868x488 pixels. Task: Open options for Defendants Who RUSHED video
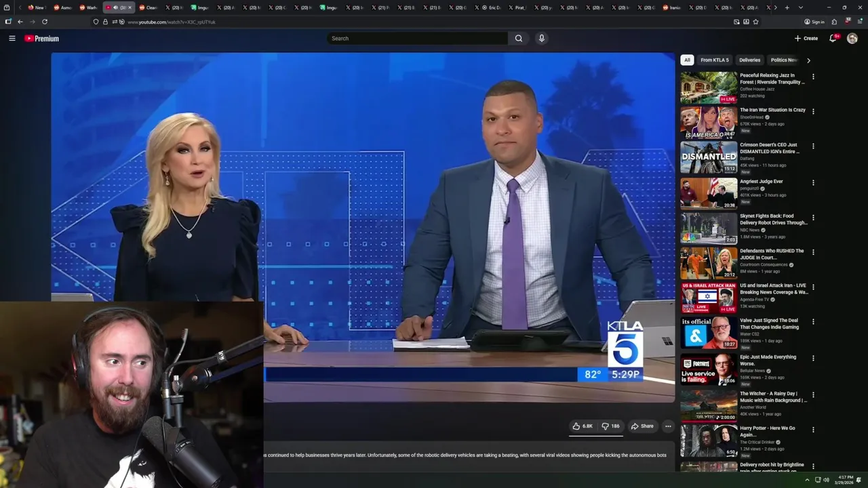pos(813,252)
